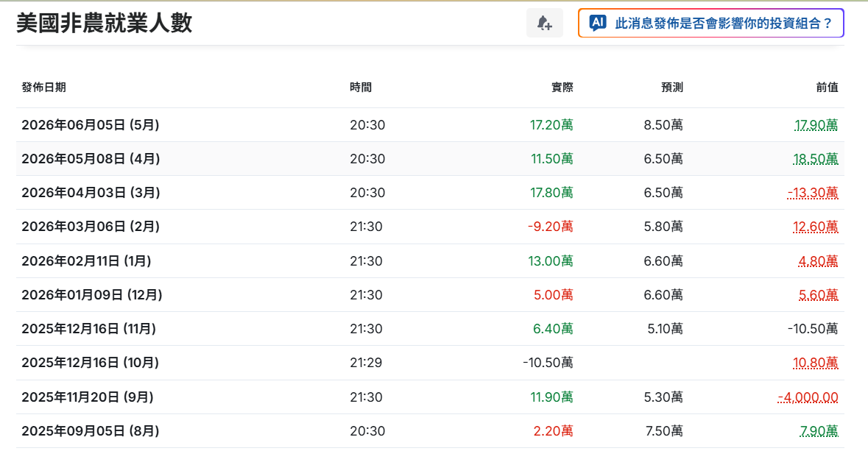Click the 前值 column header
The image size is (868, 451).
click(x=827, y=88)
